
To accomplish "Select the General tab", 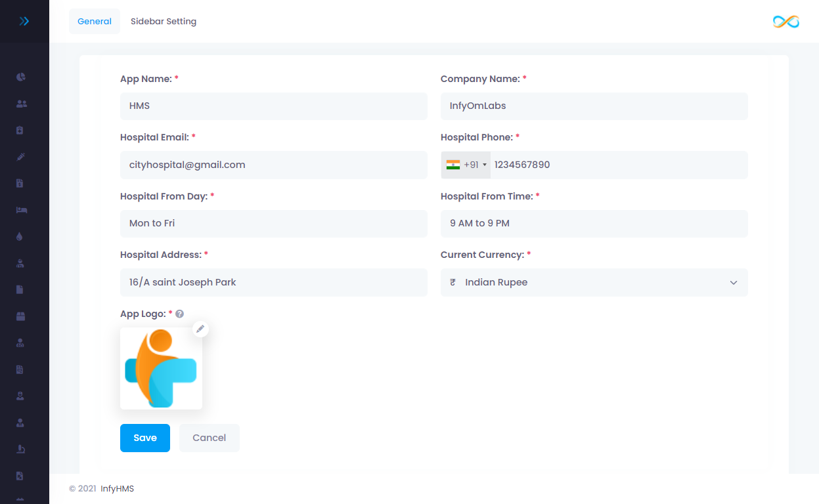I will [95, 22].
